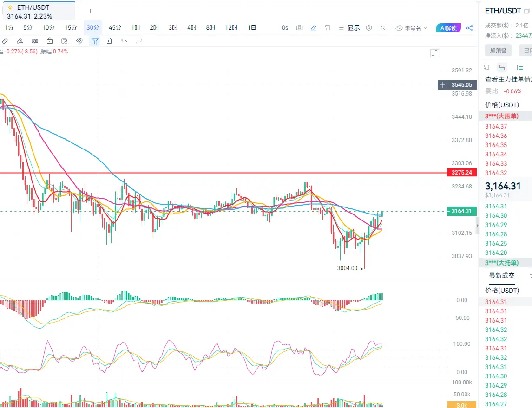532x408 pixels.
Task: Select the 45分 timeframe
Action: (115, 27)
